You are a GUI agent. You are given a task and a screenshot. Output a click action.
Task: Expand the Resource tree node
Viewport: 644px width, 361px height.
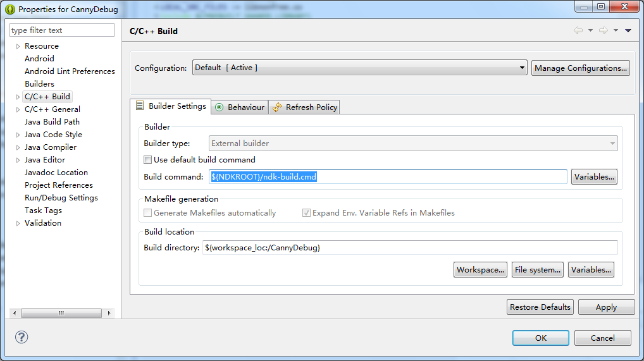(18, 46)
